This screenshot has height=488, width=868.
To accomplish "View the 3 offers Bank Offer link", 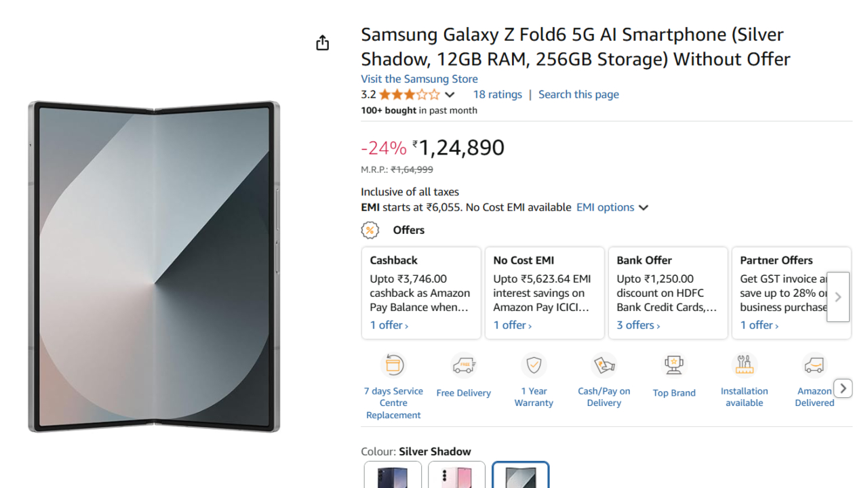I will pyautogui.click(x=638, y=325).
